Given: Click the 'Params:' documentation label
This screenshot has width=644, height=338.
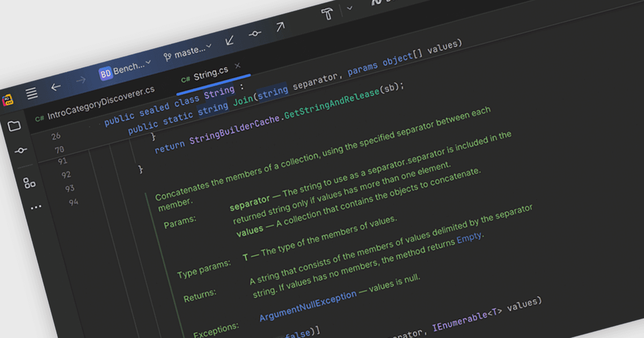Looking at the screenshot, I should pyautogui.click(x=179, y=222).
